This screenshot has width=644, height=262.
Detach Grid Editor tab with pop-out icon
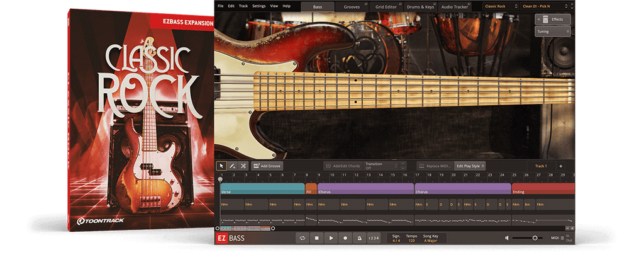click(x=400, y=4)
